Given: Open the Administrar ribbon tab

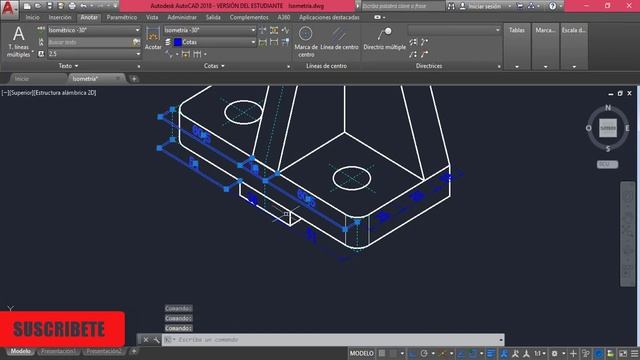Looking at the screenshot, I should 182,18.
